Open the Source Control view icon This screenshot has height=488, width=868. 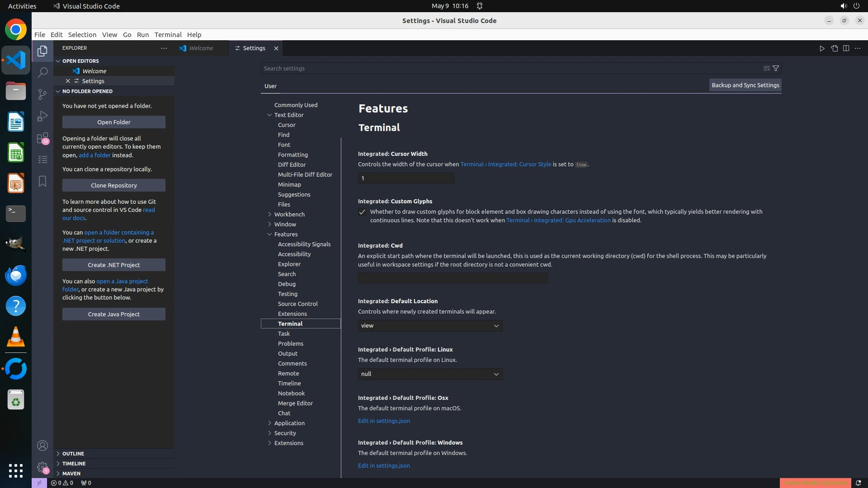tap(42, 94)
